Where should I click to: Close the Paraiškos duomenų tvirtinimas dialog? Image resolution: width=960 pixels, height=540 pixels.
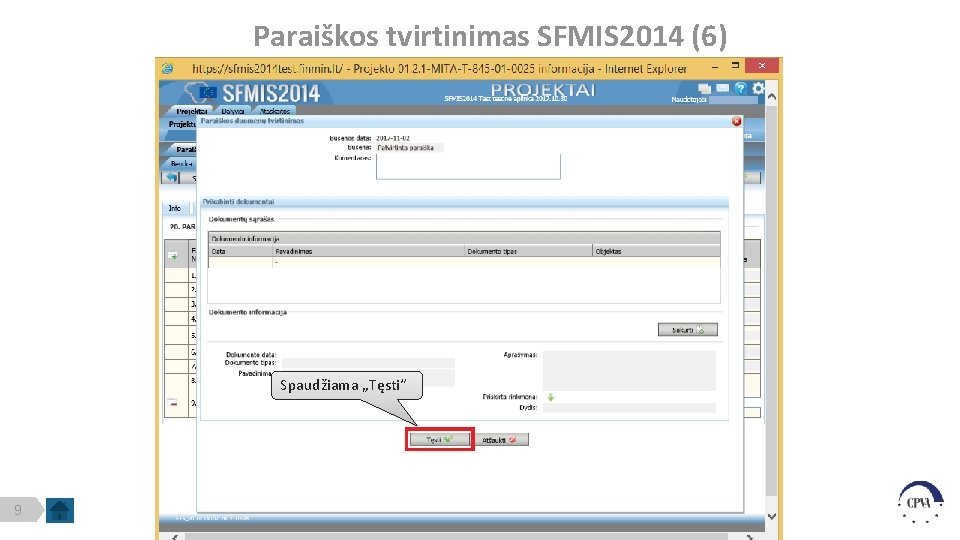tap(737, 121)
